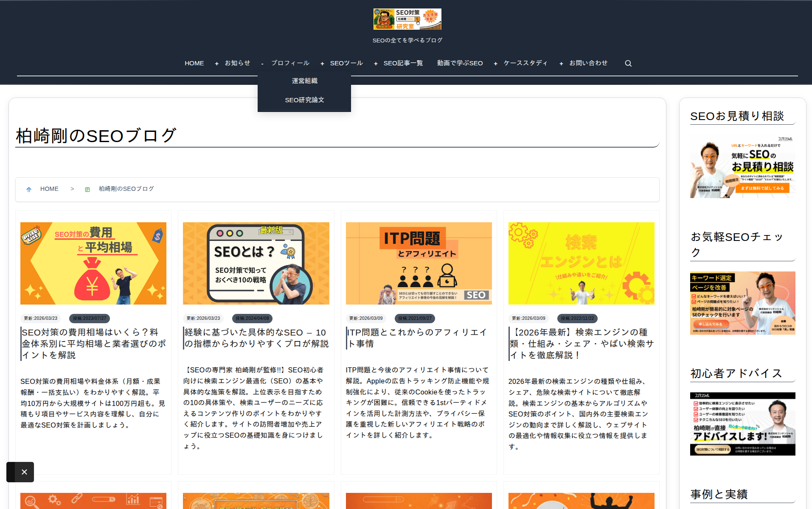
Task: Select SEO研究論文 in the dropdown
Action: [304, 99]
